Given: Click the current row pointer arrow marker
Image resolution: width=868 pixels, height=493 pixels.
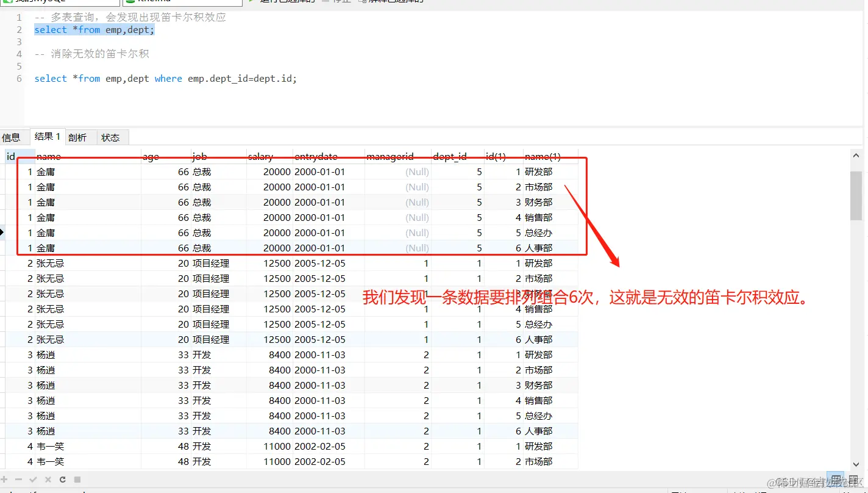Looking at the screenshot, I should (2, 232).
